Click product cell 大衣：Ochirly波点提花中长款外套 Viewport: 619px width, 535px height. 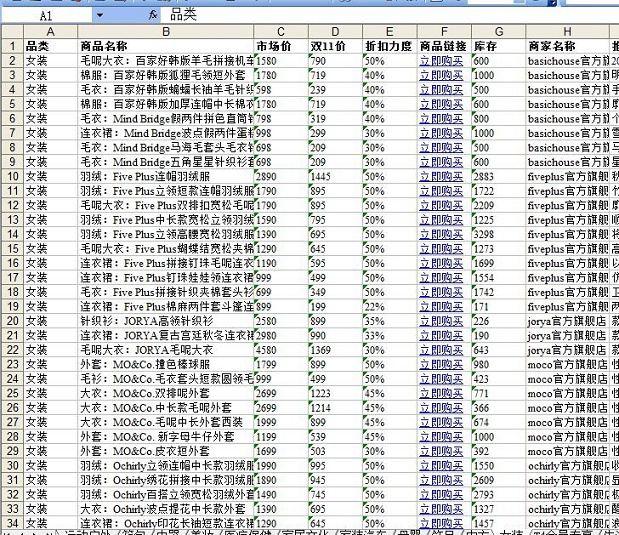pos(166,509)
